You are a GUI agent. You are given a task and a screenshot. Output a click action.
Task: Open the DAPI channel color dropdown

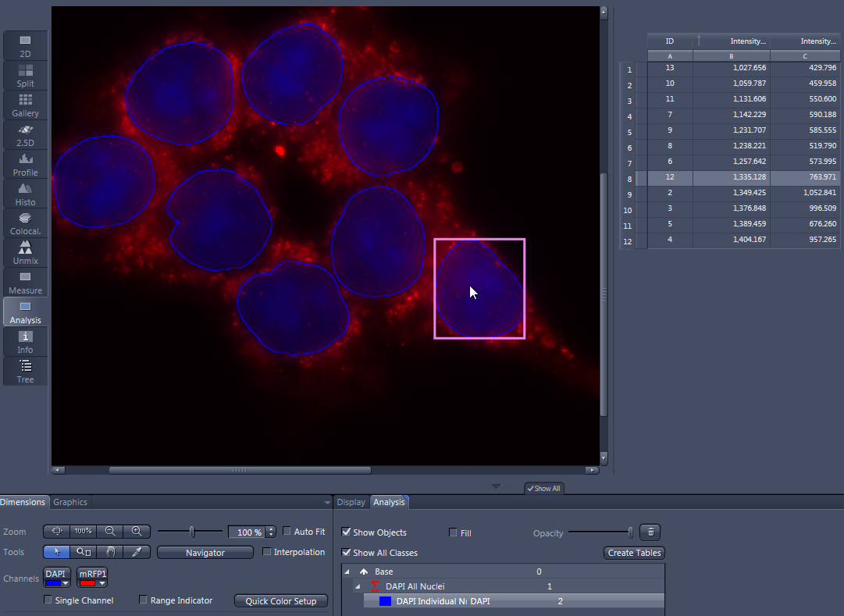click(65, 583)
